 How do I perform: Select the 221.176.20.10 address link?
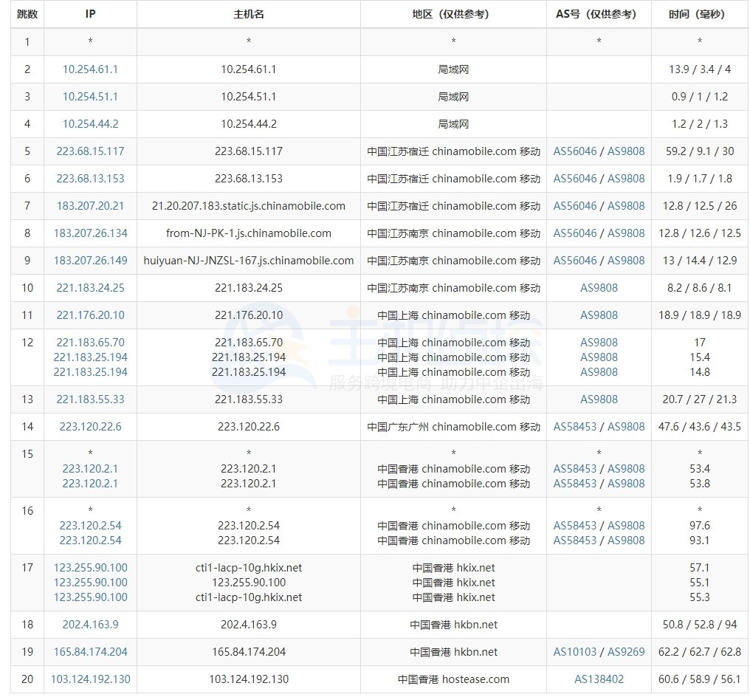(90, 315)
